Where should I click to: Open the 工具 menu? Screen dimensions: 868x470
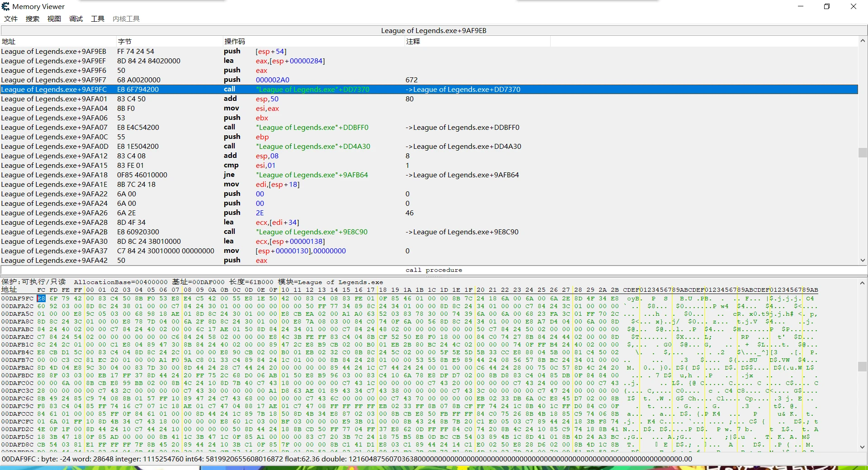point(98,19)
